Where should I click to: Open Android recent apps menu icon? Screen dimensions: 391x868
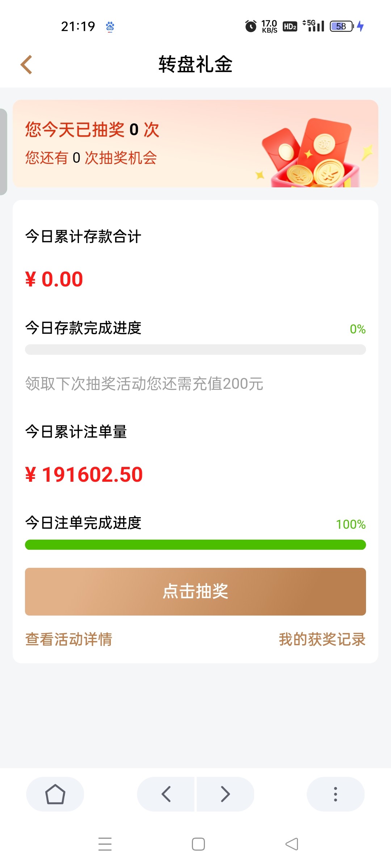tap(105, 844)
